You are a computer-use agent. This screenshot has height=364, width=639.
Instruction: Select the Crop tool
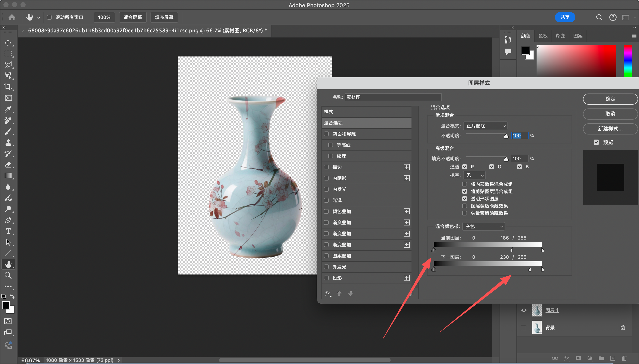[x=8, y=87]
